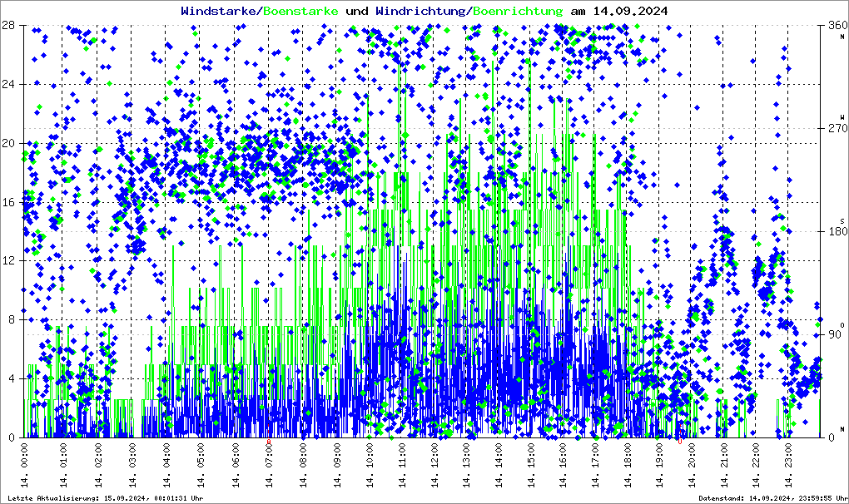Click the direction axis value "90"
This screenshot has height=504, width=849.
pyautogui.click(x=835, y=334)
